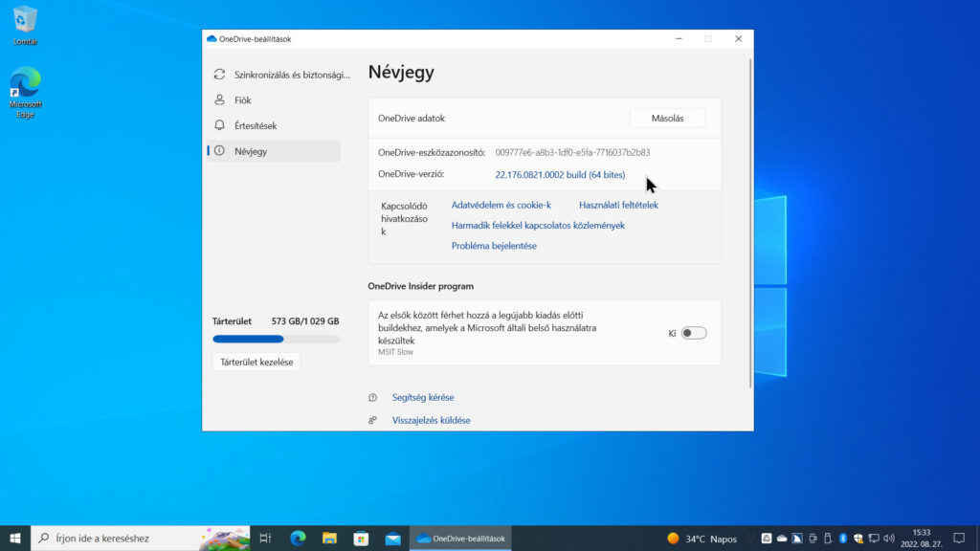
Task: Click the Bluetooth tray icon
Action: click(x=843, y=538)
